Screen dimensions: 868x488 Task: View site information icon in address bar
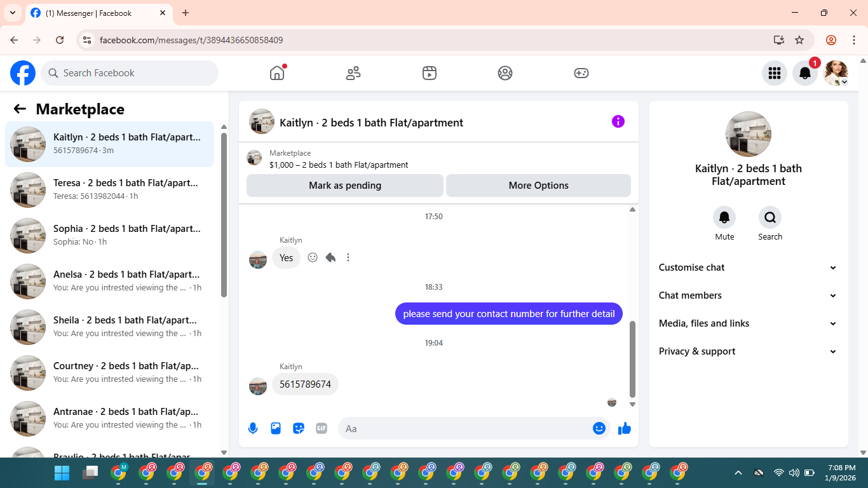[88, 40]
